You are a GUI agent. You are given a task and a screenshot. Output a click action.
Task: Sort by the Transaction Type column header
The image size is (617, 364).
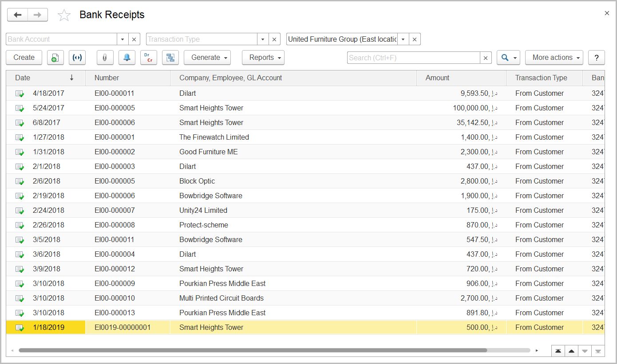(x=544, y=78)
